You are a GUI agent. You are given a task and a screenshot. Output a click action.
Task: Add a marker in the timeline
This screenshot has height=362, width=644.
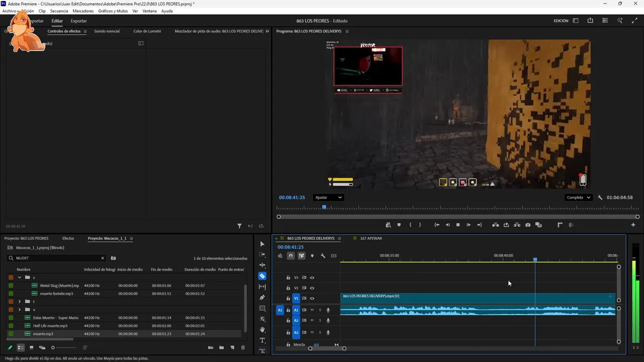coord(312,256)
